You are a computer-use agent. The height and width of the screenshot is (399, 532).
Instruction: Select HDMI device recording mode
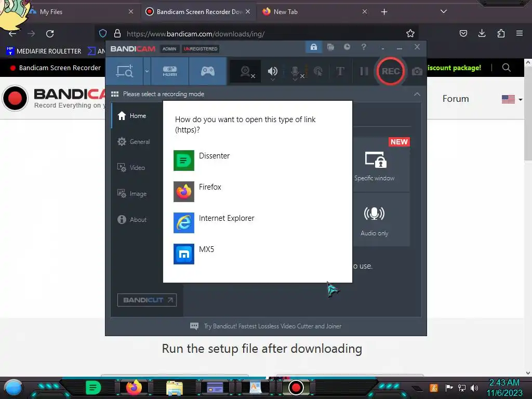click(x=170, y=71)
